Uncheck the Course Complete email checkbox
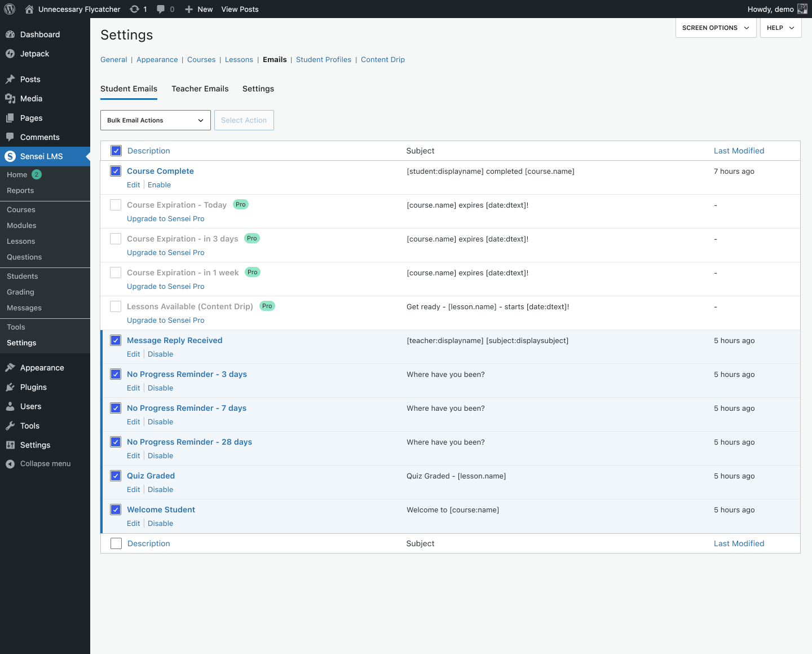The width and height of the screenshot is (812, 654). click(116, 170)
